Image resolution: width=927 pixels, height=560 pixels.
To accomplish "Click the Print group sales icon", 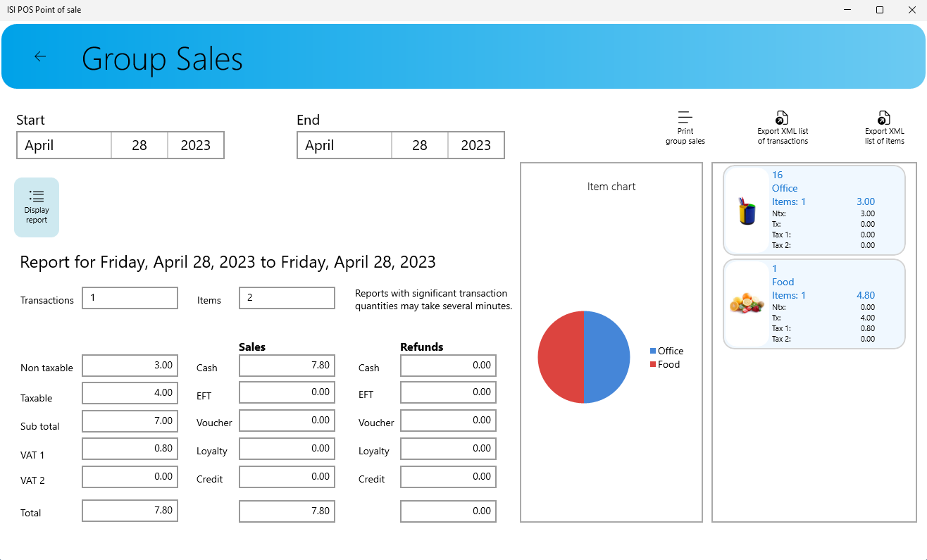I will (685, 118).
